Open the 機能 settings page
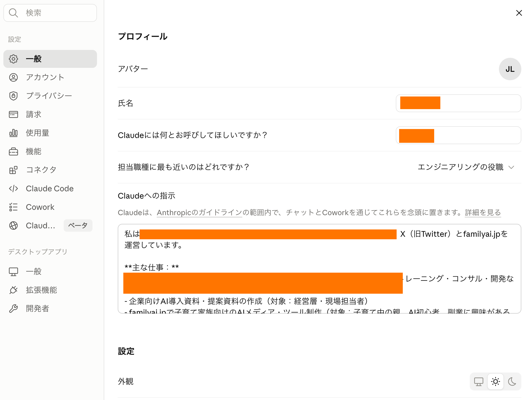This screenshot has width=532, height=400. click(50, 151)
